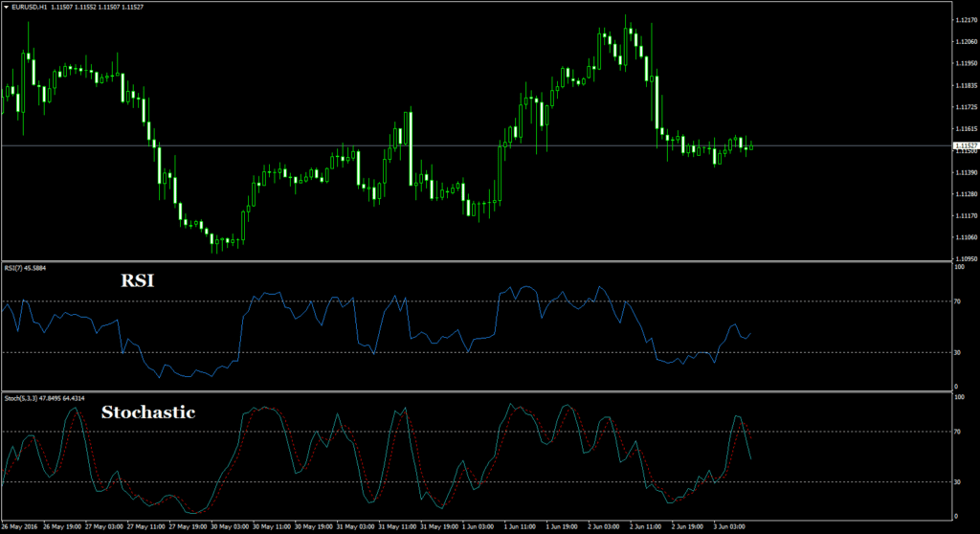Click price axis label 1.10950
980x534 pixels.
[967, 258]
